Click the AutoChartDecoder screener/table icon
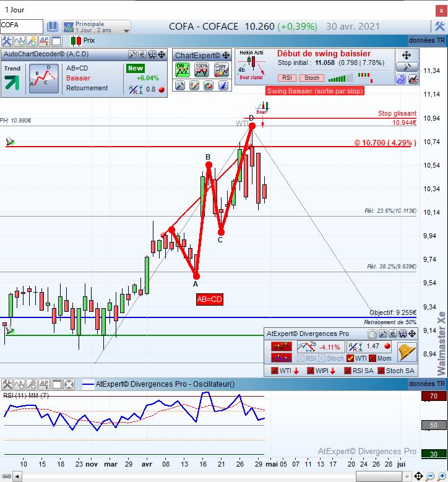Image resolution: width=448 pixels, height=482 pixels. (x=152, y=54)
